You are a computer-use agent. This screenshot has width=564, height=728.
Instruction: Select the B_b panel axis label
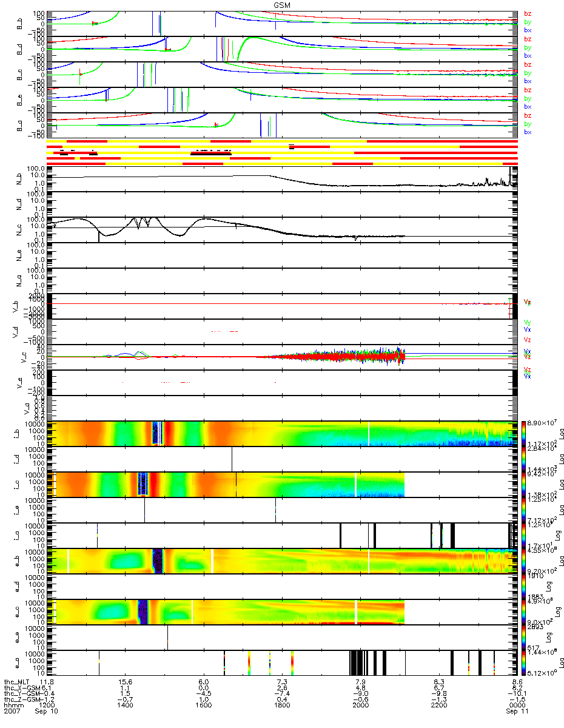pyautogui.click(x=20, y=24)
